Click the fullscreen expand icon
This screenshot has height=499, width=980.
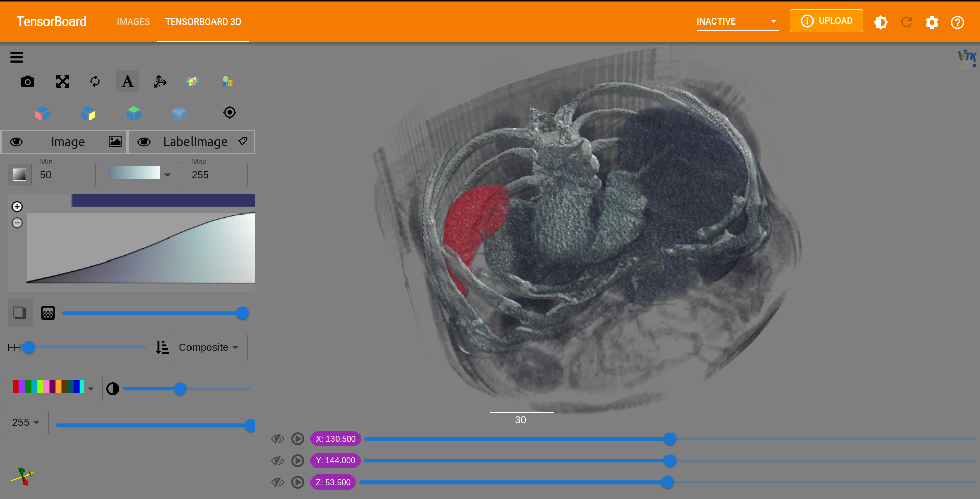pyautogui.click(x=63, y=82)
